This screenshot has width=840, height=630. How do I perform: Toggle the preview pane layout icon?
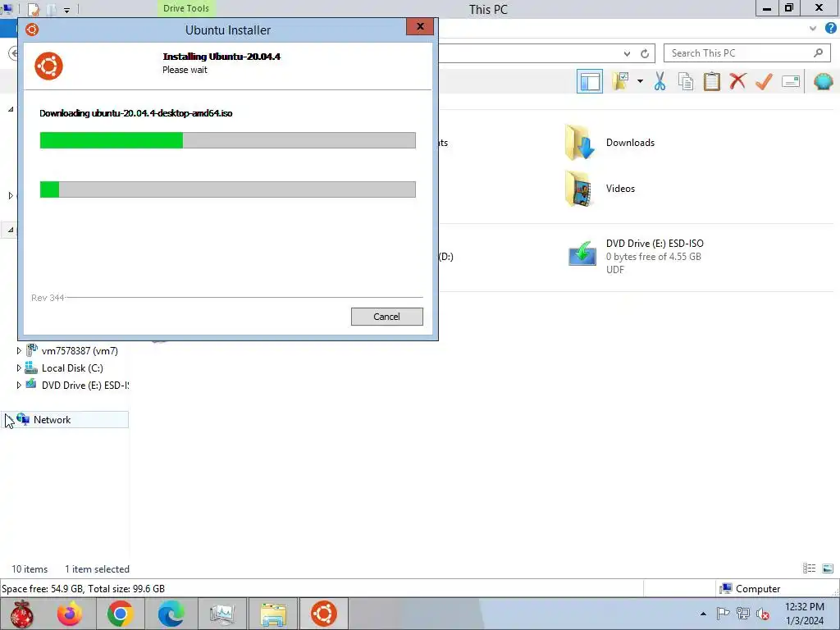tap(589, 81)
